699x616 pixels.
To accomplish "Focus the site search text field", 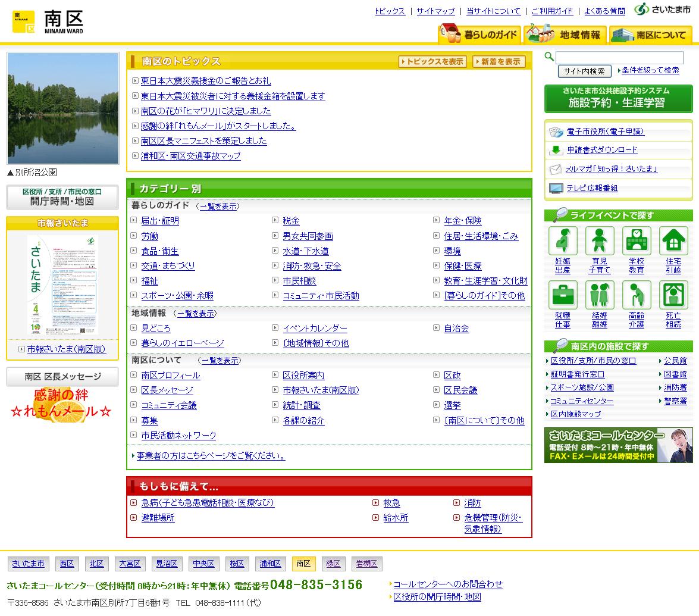I will click(619, 57).
